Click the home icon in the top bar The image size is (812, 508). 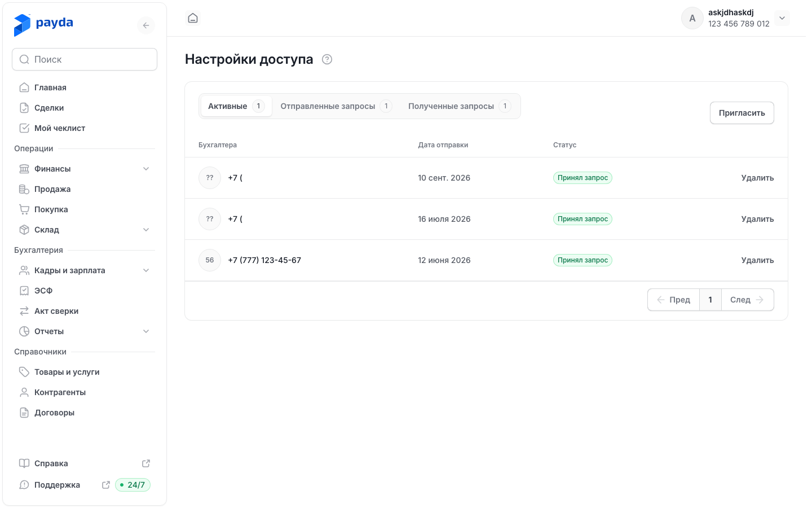point(193,18)
